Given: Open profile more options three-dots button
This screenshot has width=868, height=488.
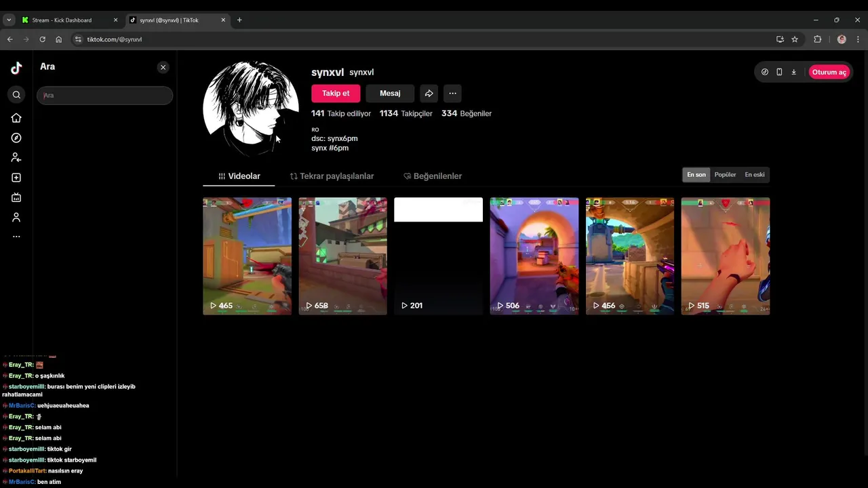Looking at the screenshot, I should [452, 94].
